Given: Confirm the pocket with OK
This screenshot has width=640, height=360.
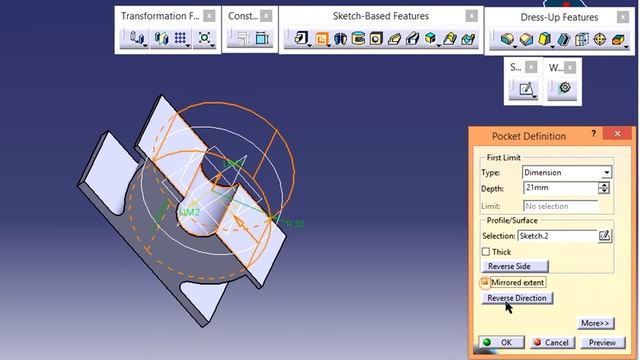Looking at the screenshot, I should [502, 342].
